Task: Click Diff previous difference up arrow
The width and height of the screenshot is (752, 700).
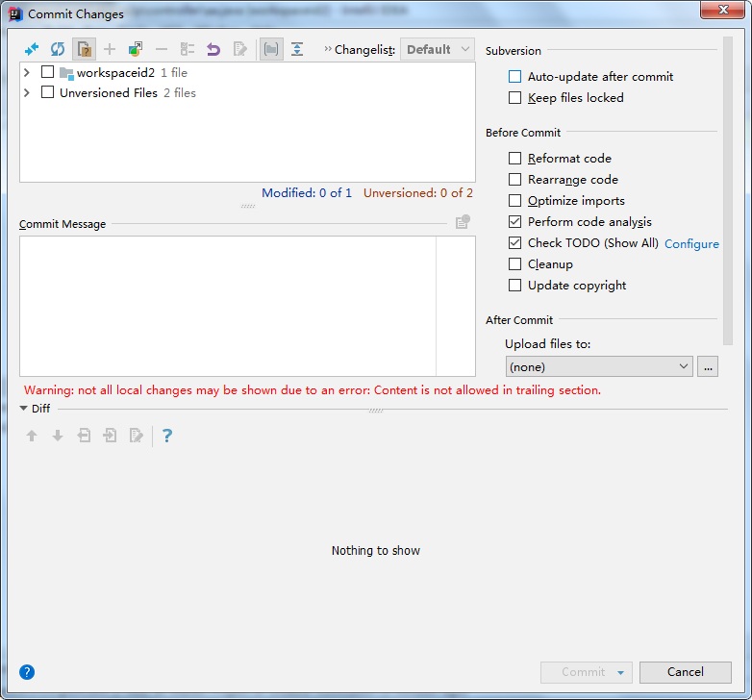Action: (32, 436)
